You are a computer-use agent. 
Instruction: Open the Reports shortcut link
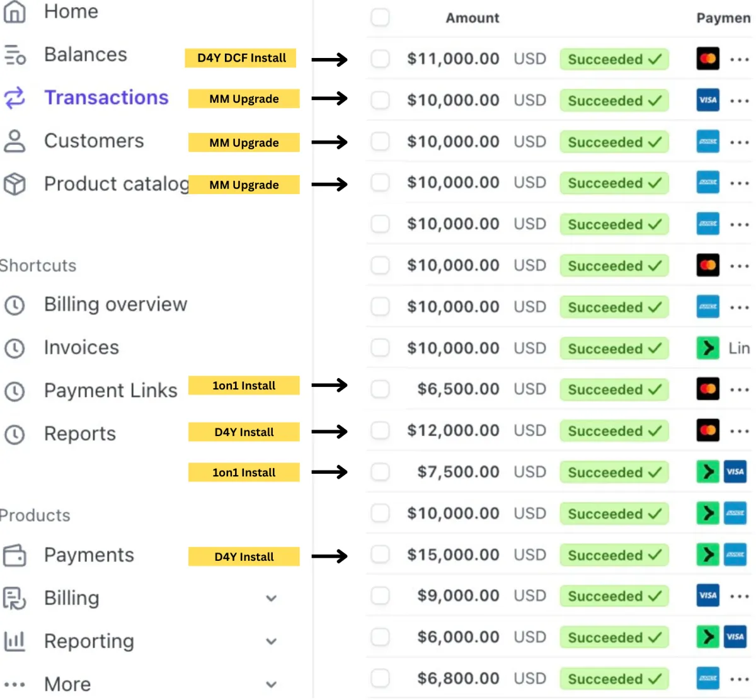pos(80,433)
